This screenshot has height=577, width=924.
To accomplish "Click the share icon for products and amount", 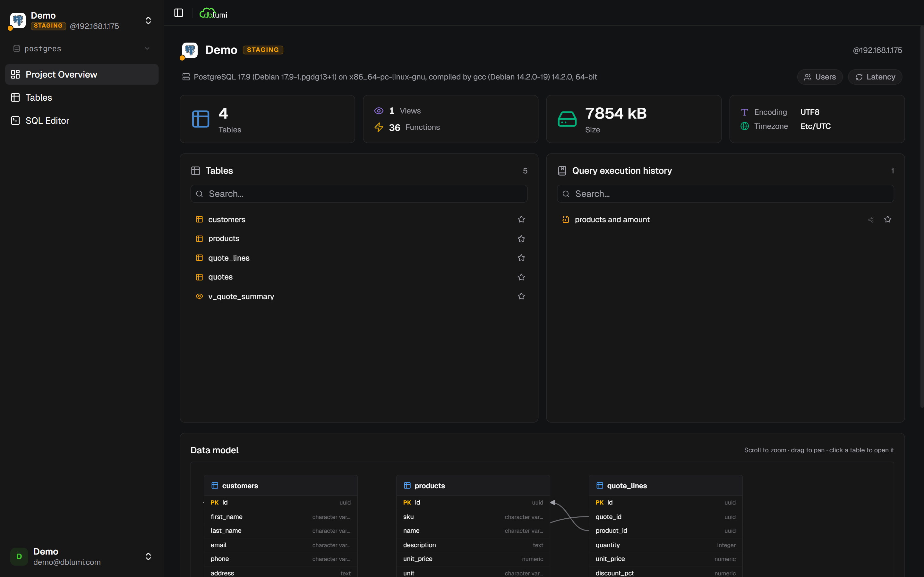I will pos(870,220).
